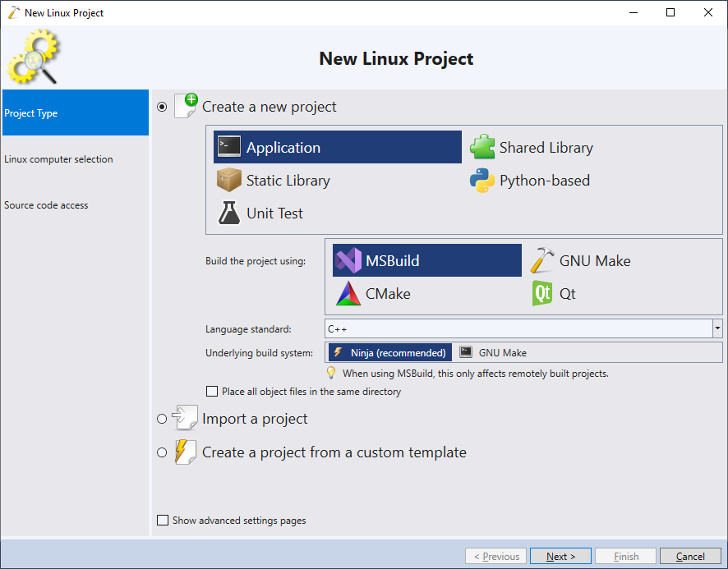This screenshot has width=728, height=569.
Task: Enable Place all object files in same directory
Action: point(212,392)
